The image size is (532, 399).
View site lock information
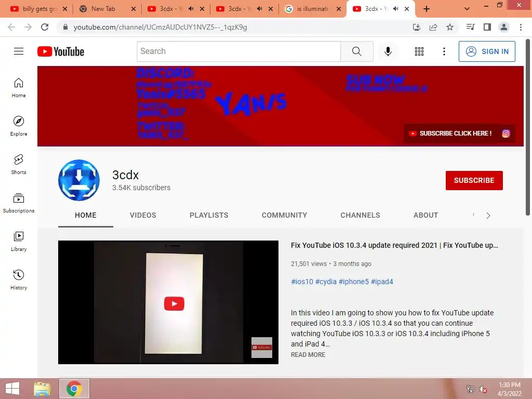click(x=65, y=27)
